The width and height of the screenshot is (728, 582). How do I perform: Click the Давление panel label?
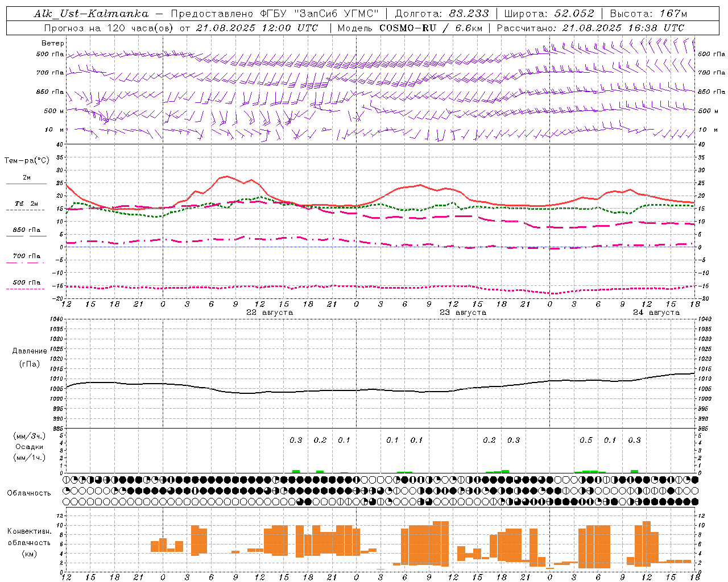click(30, 351)
